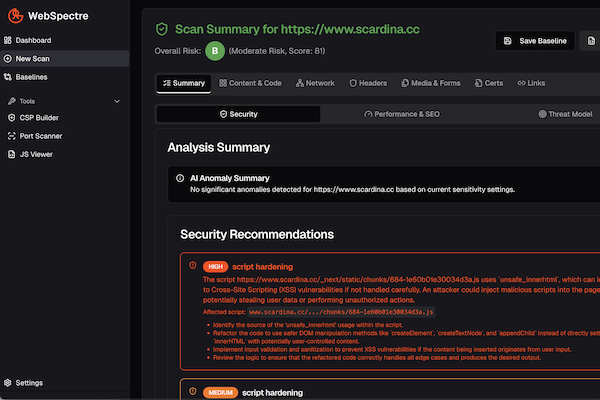The height and width of the screenshot is (400, 600).
Task: Click the Dashboard grid icon
Action: 8,40
